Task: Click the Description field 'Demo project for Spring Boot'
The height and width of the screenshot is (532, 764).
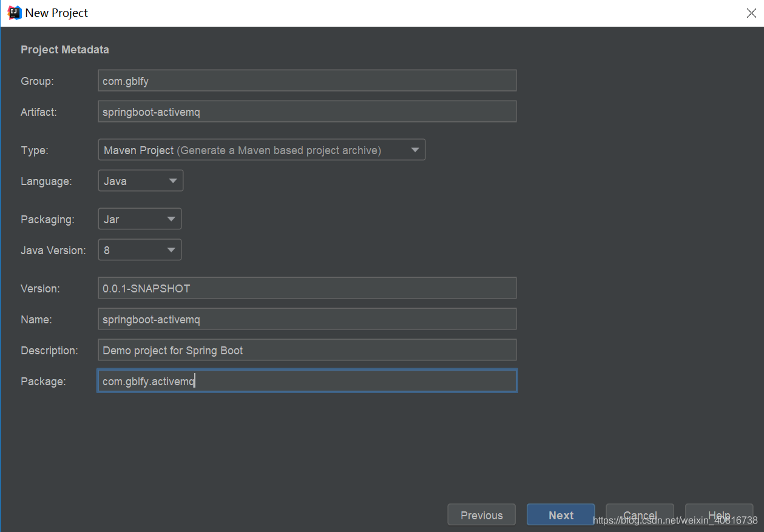Action: click(x=307, y=350)
